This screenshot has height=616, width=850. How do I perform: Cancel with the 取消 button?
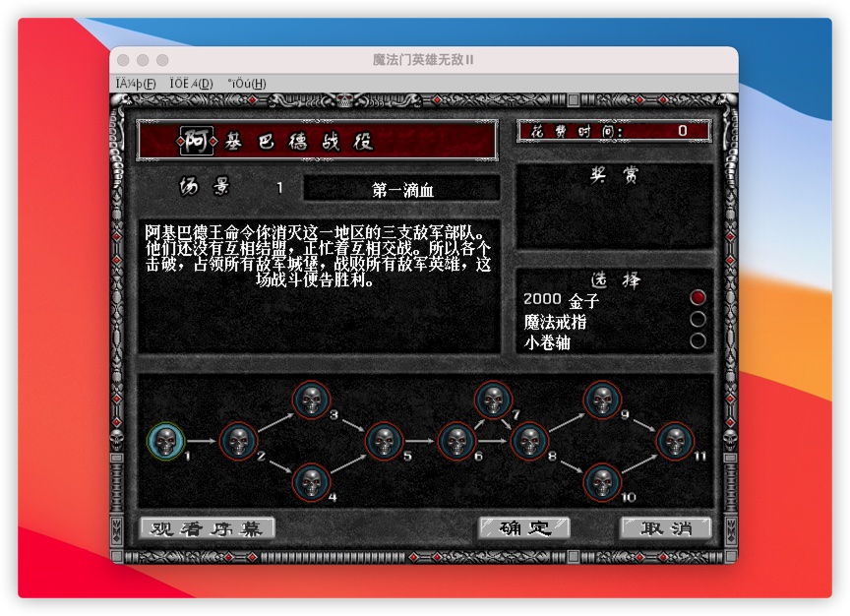click(666, 528)
